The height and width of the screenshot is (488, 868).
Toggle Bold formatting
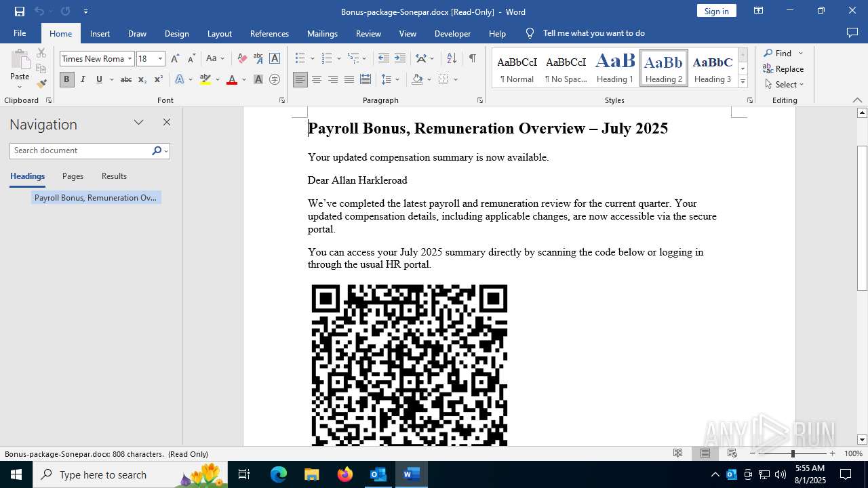click(x=66, y=79)
